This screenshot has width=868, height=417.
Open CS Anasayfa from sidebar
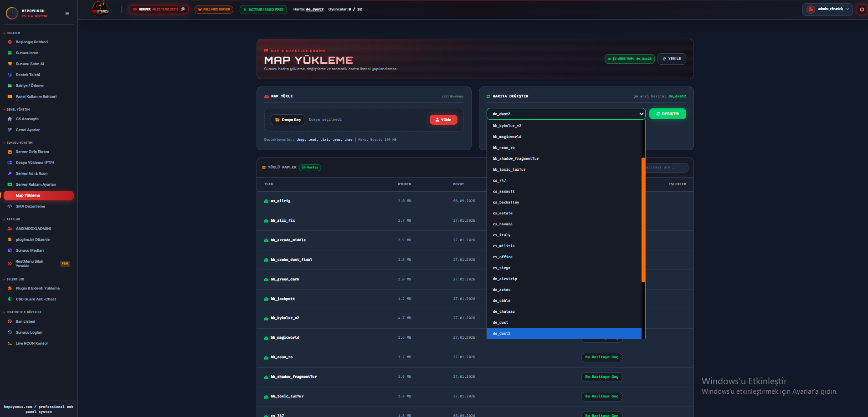(x=27, y=119)
